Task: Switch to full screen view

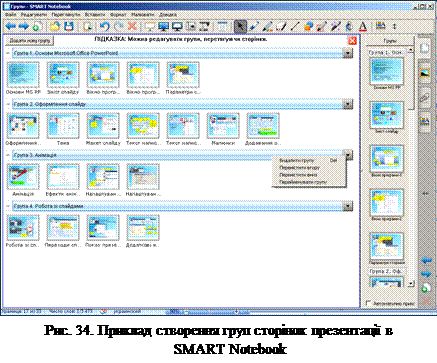Action: (164, 26)
